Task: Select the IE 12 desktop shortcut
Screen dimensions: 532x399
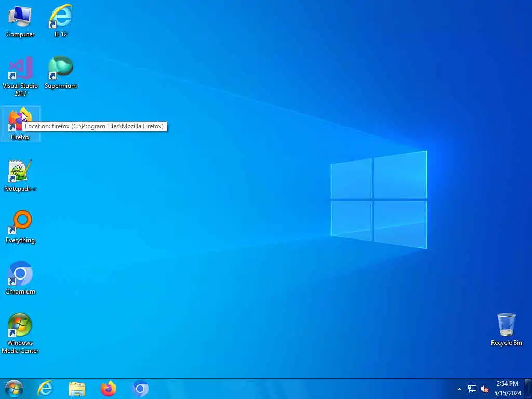Action: click(61, 21)
